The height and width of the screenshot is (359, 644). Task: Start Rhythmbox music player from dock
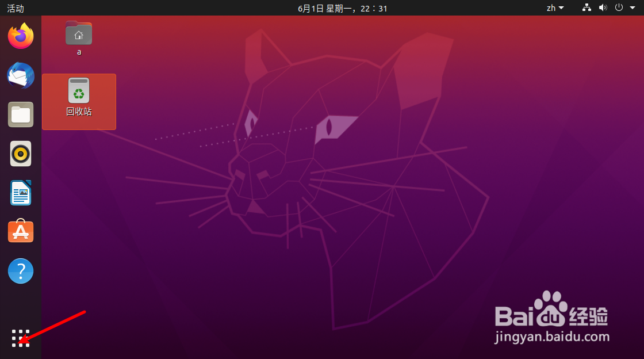pos(21,154)
